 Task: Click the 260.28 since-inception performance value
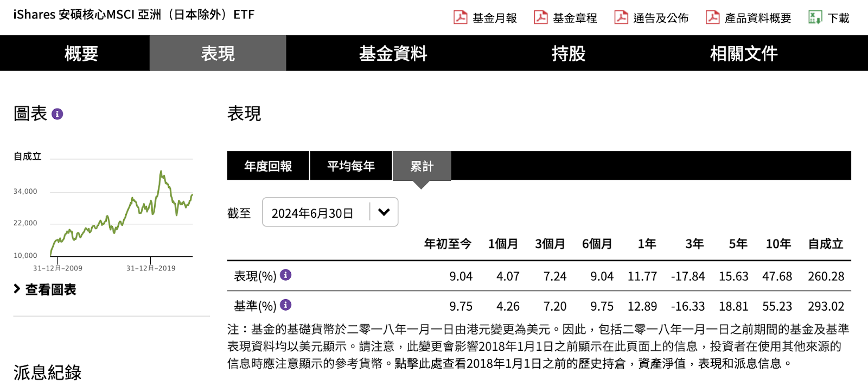click(826, 276)
